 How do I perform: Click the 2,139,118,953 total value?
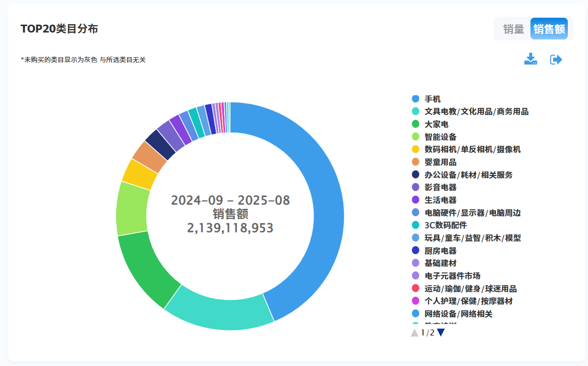point(230,228)
